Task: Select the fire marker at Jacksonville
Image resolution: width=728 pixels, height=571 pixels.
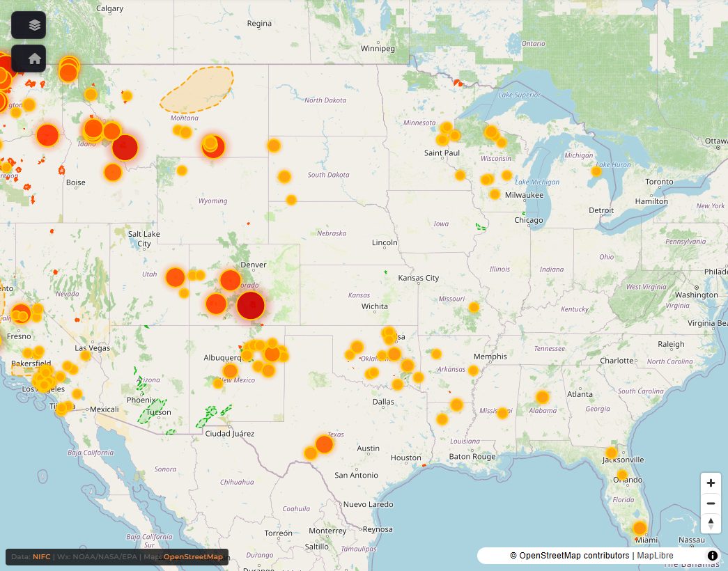Action: 612,453
